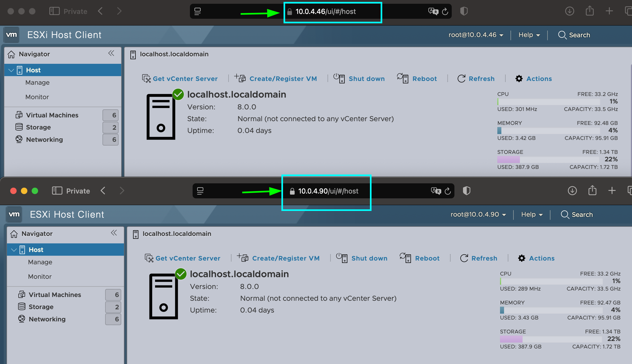The width and height of the screenshot is (632, 364).
Task: Click Get vCenter Server in bottom window
Action: pyautogui.click(x=188, y=258)
